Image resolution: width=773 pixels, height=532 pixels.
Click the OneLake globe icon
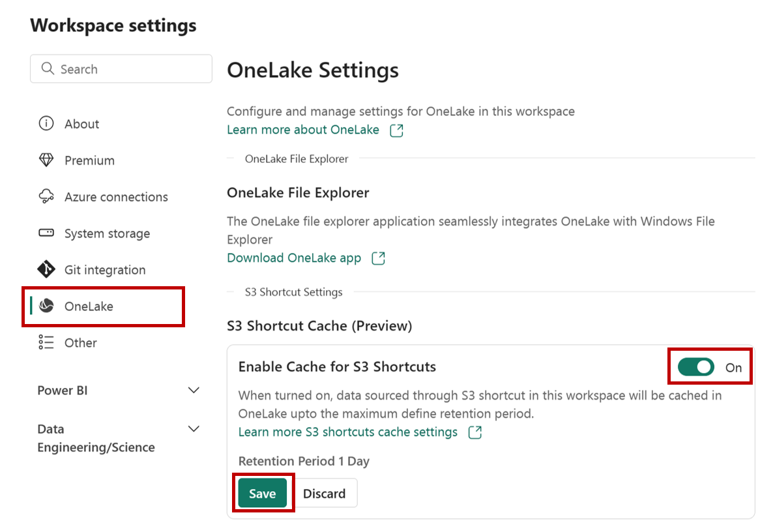click(46, 306)
